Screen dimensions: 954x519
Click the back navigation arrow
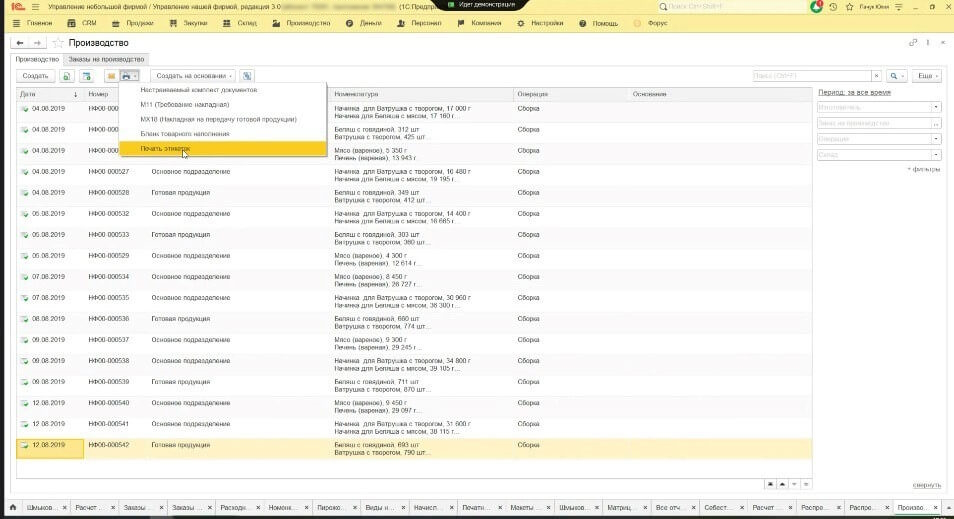(20, 43)
